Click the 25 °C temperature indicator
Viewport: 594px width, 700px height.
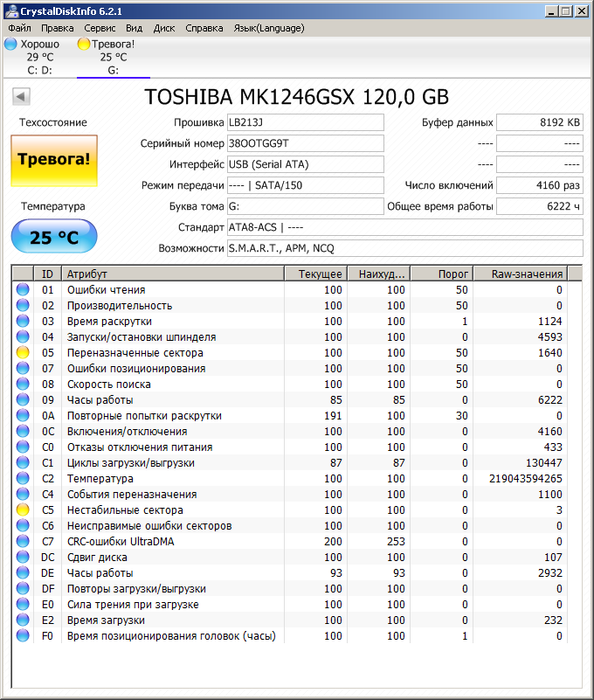click(54, 236)
